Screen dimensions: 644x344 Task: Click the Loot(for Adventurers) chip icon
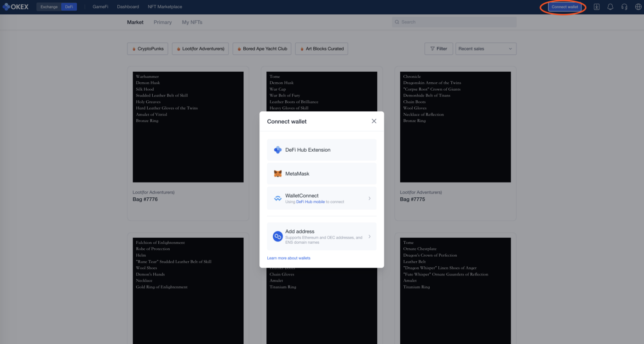(x=178, y=49)
